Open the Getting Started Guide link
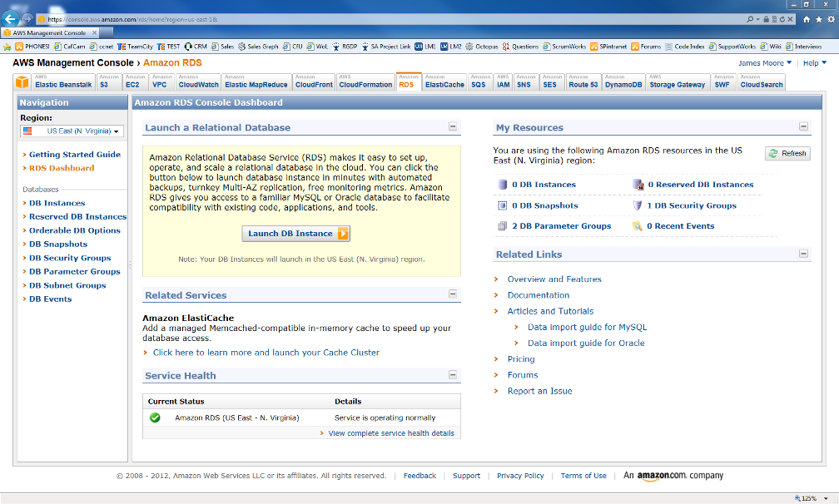The height and width of the screenshot is (504, 839). [x=75, y=155]
